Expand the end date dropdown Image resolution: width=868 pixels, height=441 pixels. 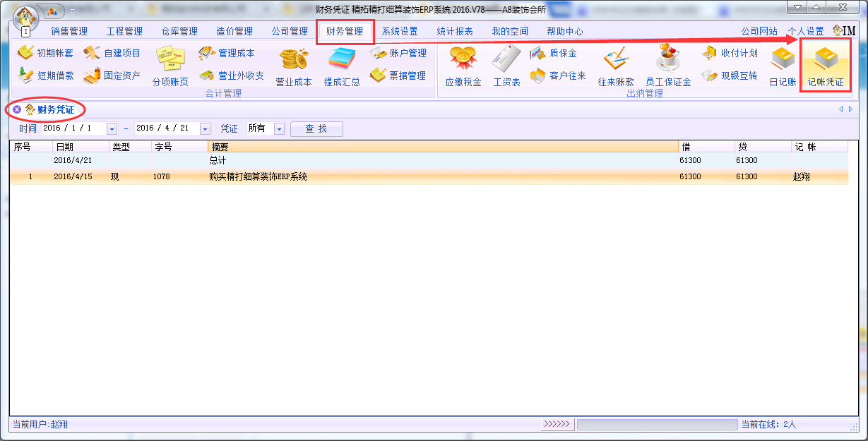coord(205,129)
